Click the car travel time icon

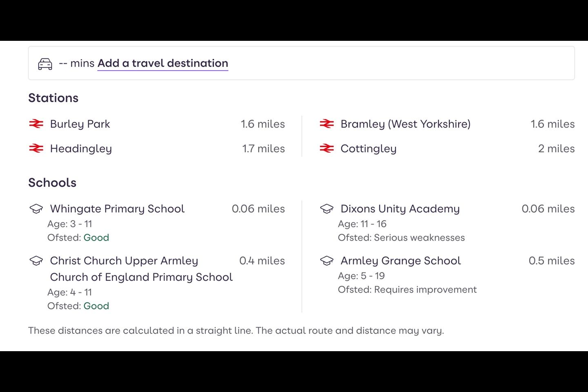(x=45, y=64)
